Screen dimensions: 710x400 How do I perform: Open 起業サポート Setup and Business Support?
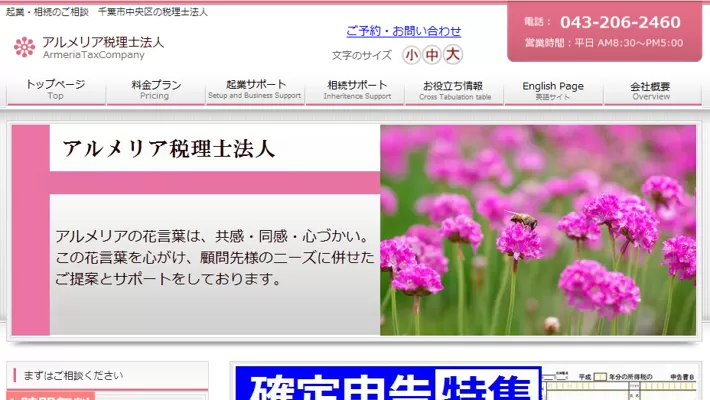pyautogui.click(x=254, y=90)
